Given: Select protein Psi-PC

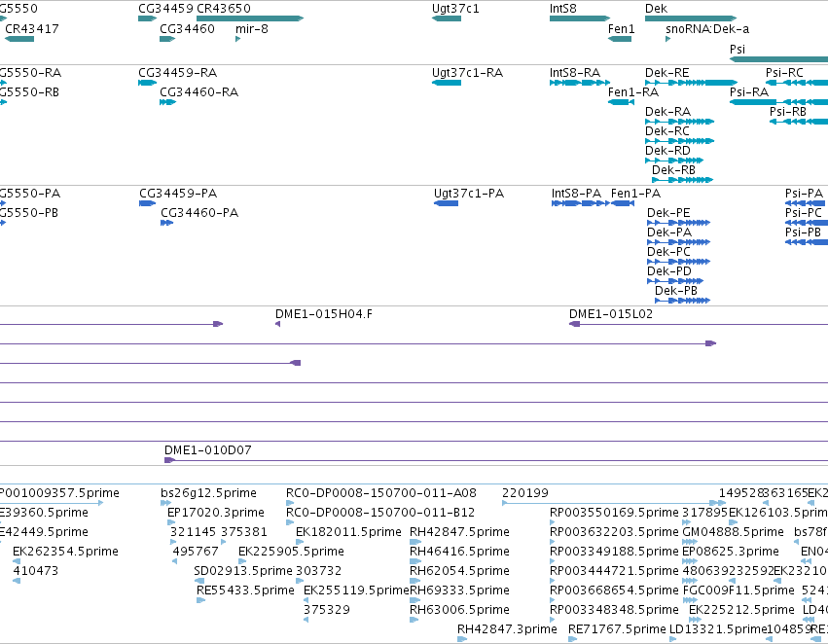Looking at the screenshot, I should [807, 223].
